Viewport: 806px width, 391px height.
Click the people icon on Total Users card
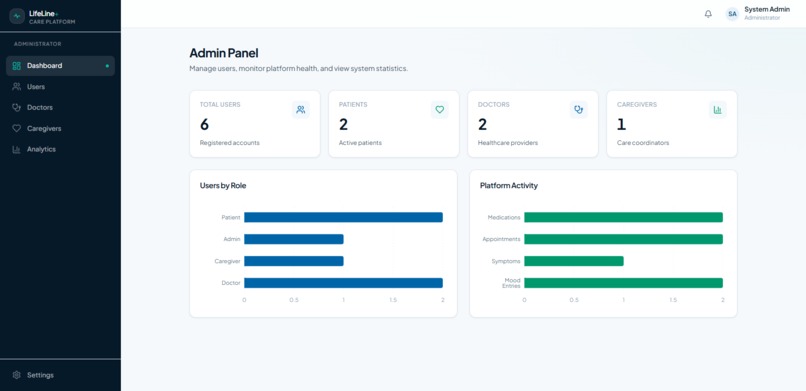pos(301,109)
